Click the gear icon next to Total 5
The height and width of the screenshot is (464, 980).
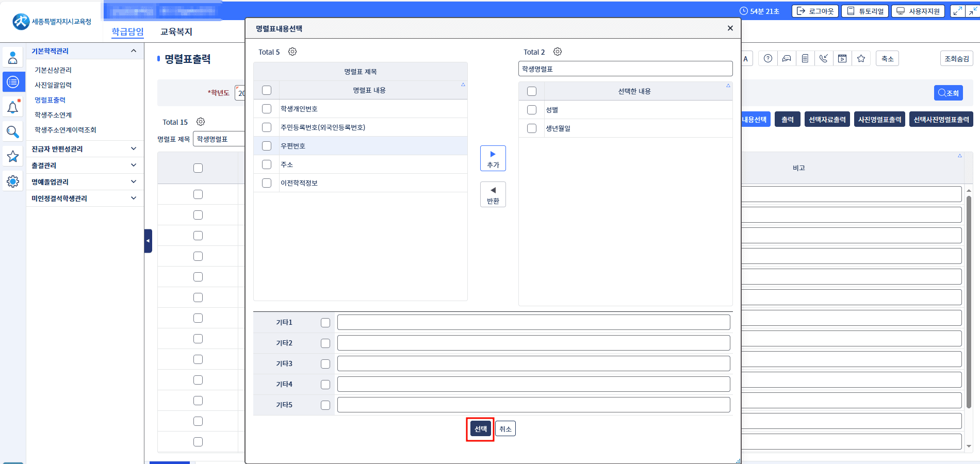point(292,52)
